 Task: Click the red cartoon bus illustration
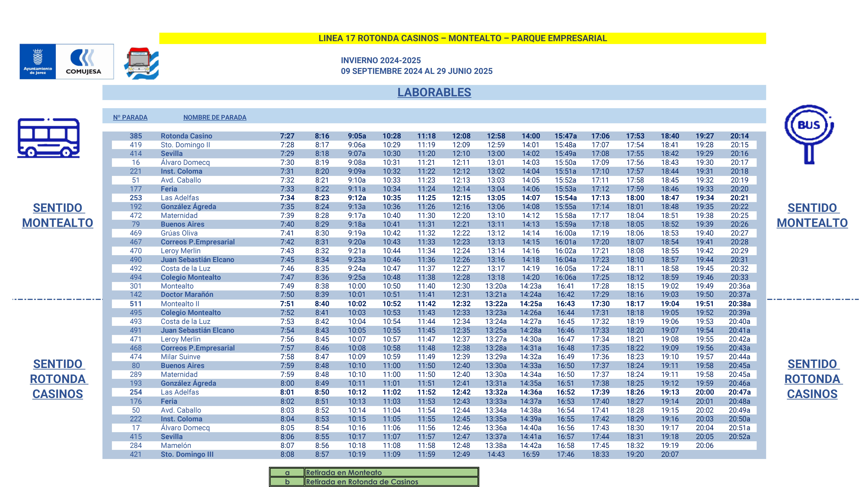click(141, 63)
